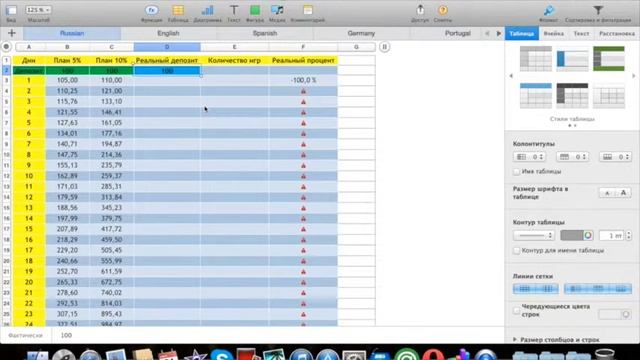Switch to the Germany sheet tab

click(361, 33)
